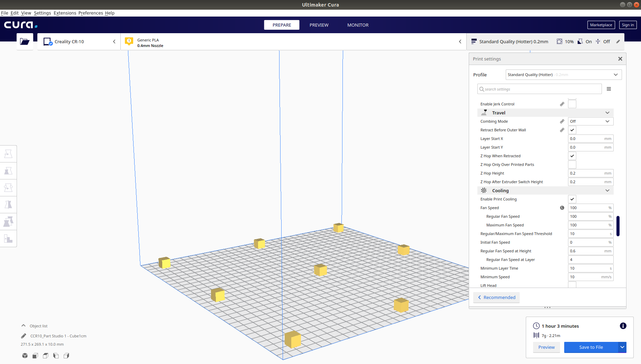Click the link icon for Retract Before Outer Wall
This screenshot has height=364, width=641.
point(562,130)
